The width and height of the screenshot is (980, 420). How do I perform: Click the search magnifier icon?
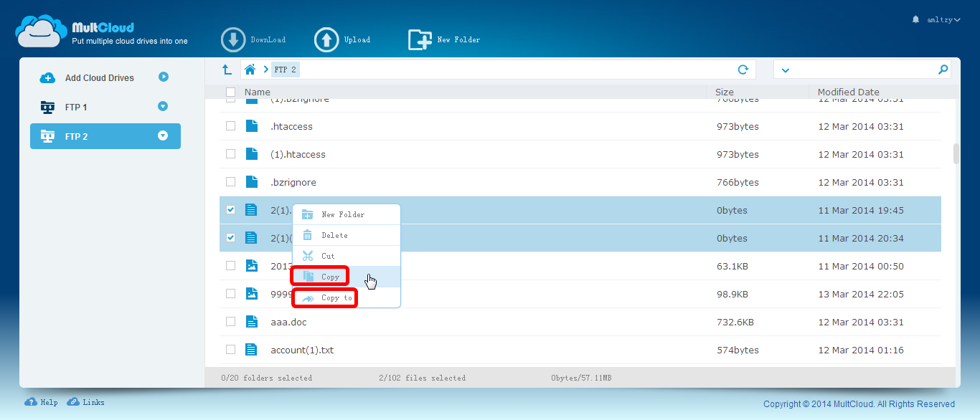[943, 70]
